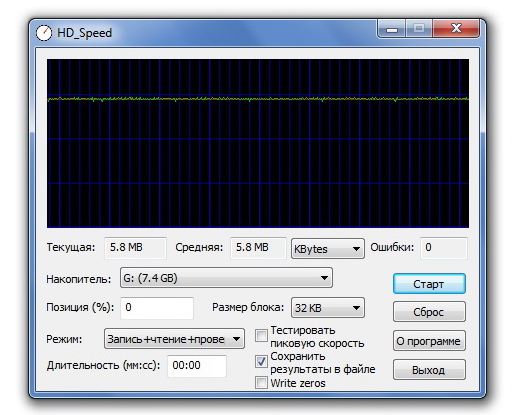Uncheck Сохранить результаты в файле
Screen dimensions: 517x415
tap(261, 362)
